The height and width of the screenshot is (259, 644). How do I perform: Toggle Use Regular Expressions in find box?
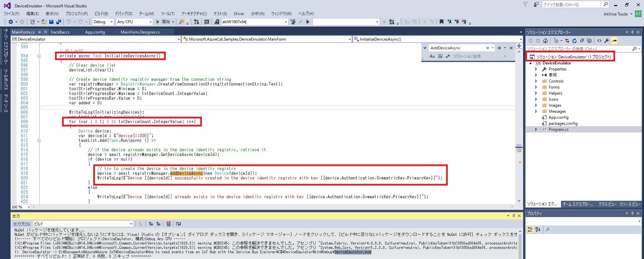448,56
